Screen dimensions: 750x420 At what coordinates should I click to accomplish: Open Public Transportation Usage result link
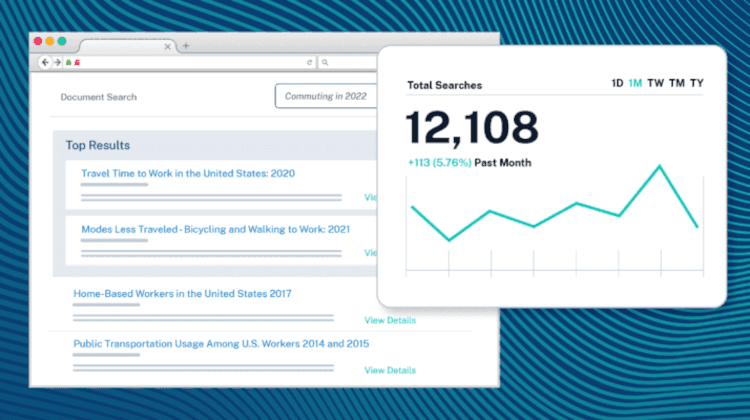coord(221,344)
